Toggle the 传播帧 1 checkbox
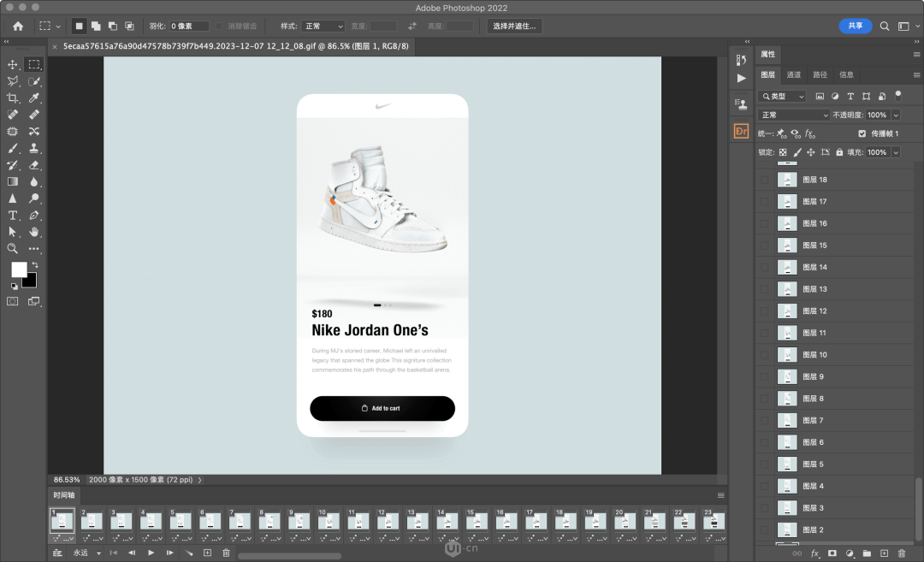This screenshot has width=924, height=562. 862,133
